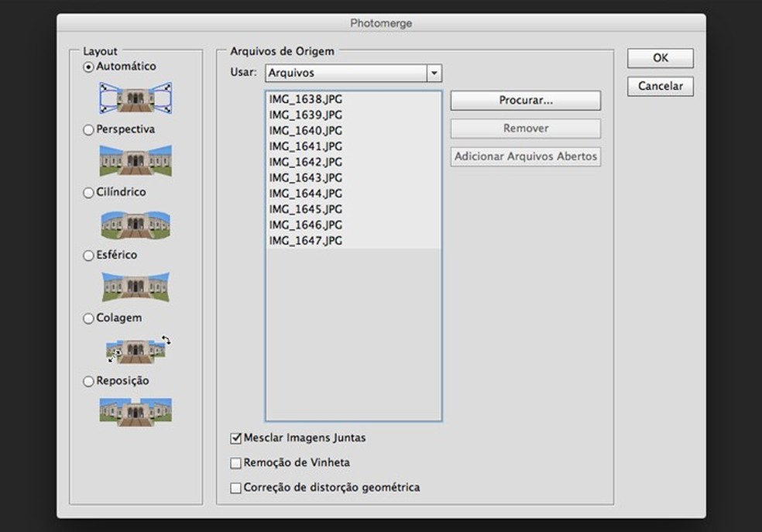Screen dimensions: 762x532
Task: Pick the Reposição layout radio button
Action: point(88,382)
